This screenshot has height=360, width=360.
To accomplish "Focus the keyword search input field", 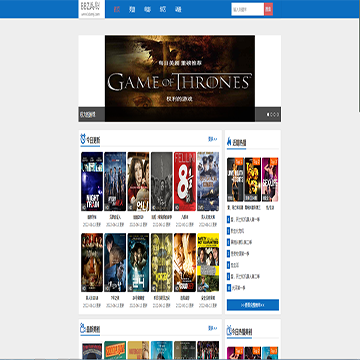I will pos(248,9).
